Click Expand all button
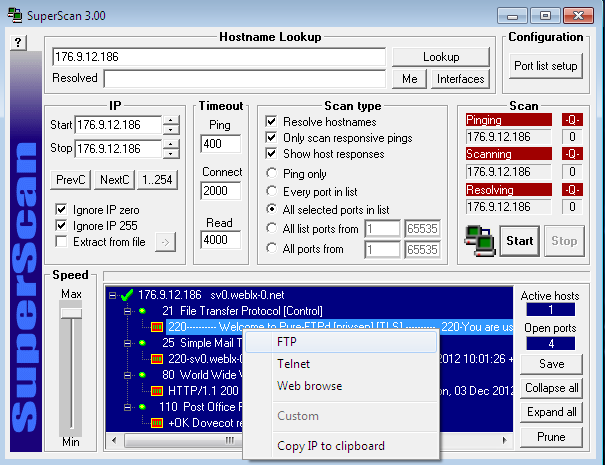This screenshot has width=605, height=465. click(x=551, y=413)
